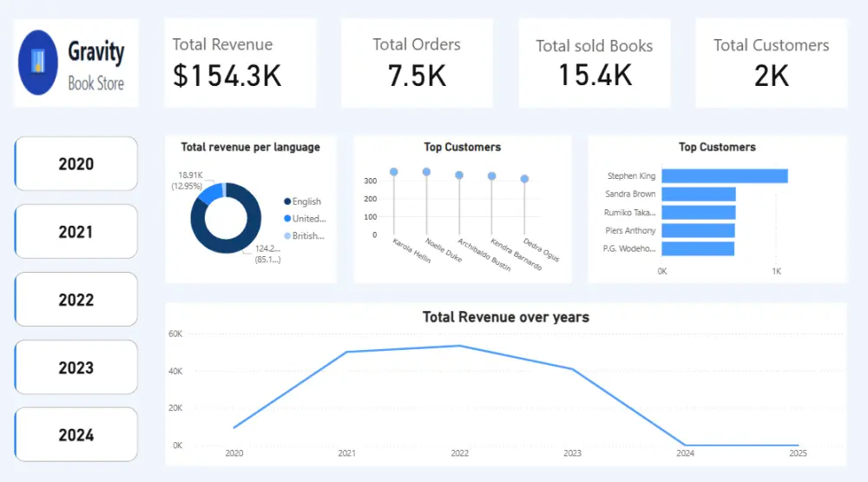Viewport: 868px width, 482px height.
Task: Click the 124.2... (85.1...) donut label
Action: [x=267, y=254]
